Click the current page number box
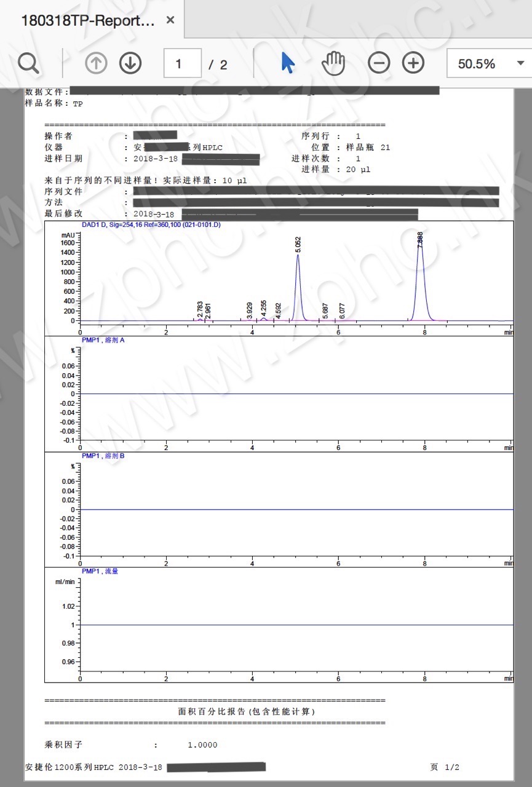The width and height of the screenshot is (532, 787). (x=181, y=63)
